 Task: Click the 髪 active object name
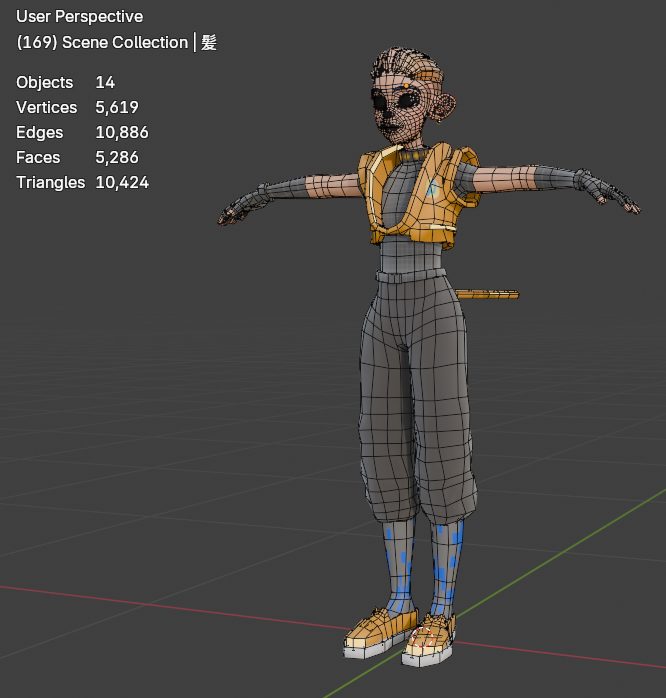[209, 42]
